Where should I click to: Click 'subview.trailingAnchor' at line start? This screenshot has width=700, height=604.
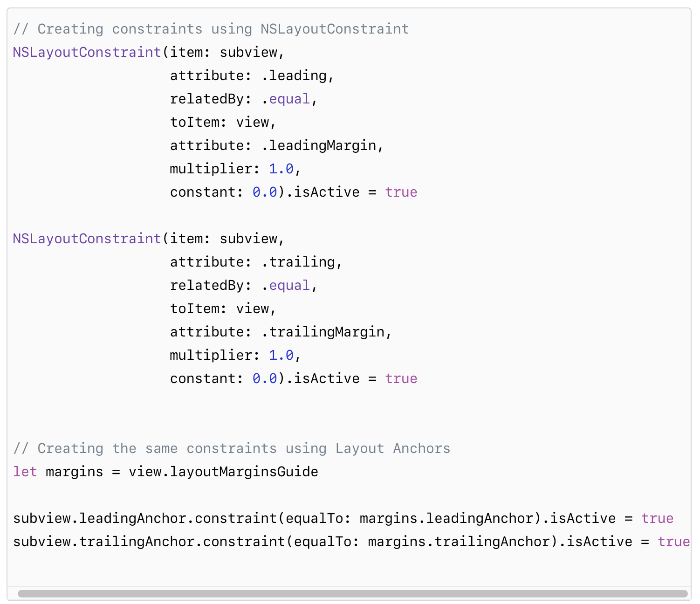(x=104, y=542)
